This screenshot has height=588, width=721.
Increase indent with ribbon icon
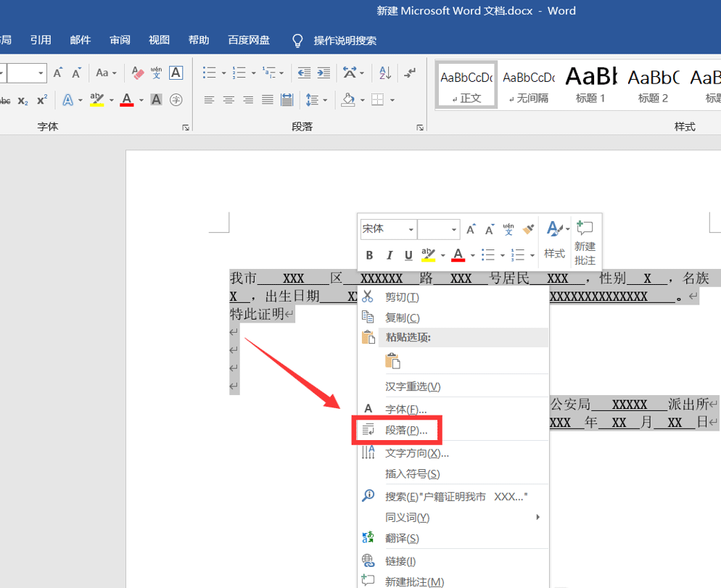[324, 73]
